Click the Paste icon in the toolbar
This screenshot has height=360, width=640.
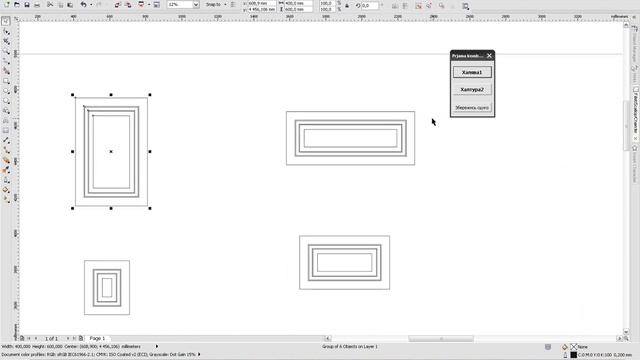[x=70, y=4]
